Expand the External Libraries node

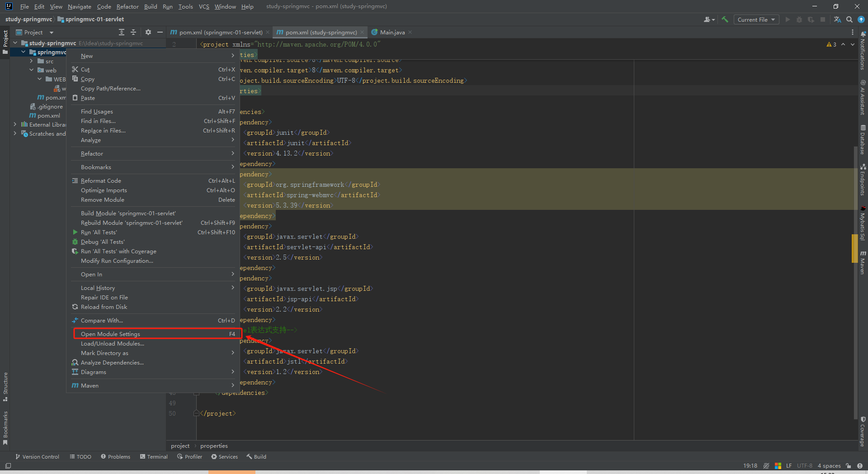[x=15, y=125]
